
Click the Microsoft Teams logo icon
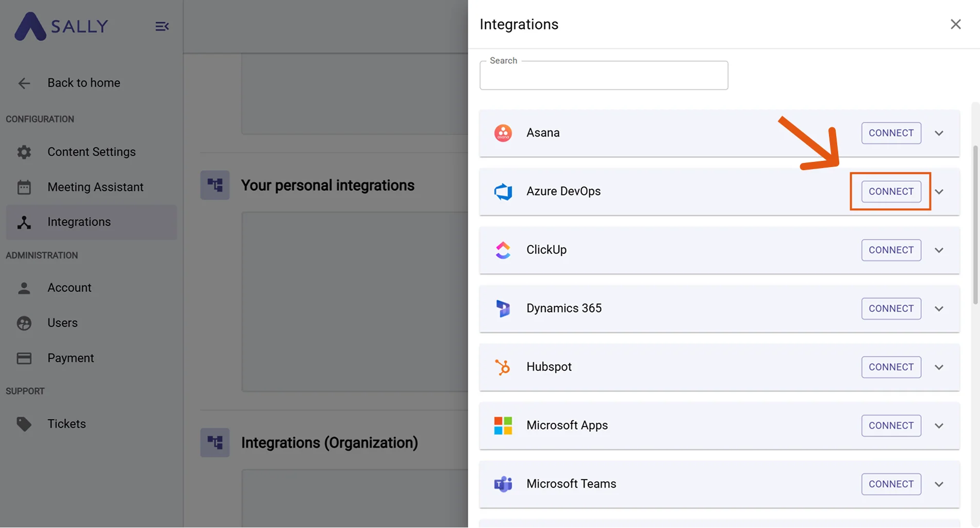[503, 484]
